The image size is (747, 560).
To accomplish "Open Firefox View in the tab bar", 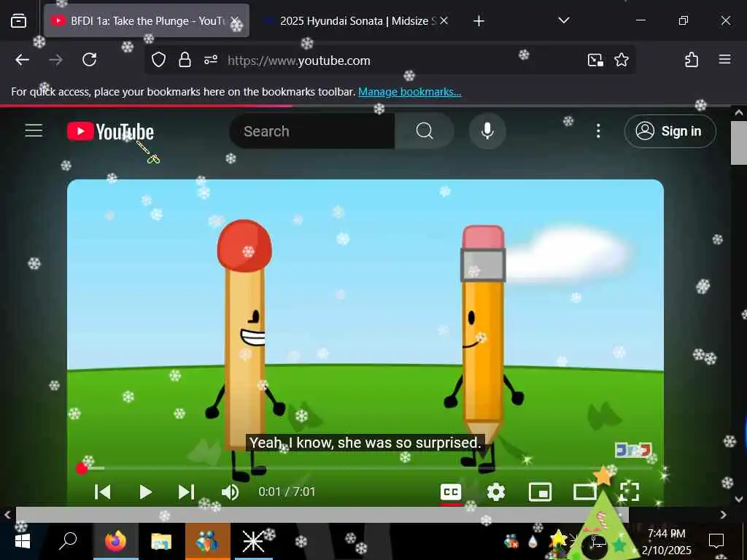I will (x=18, y=21).
